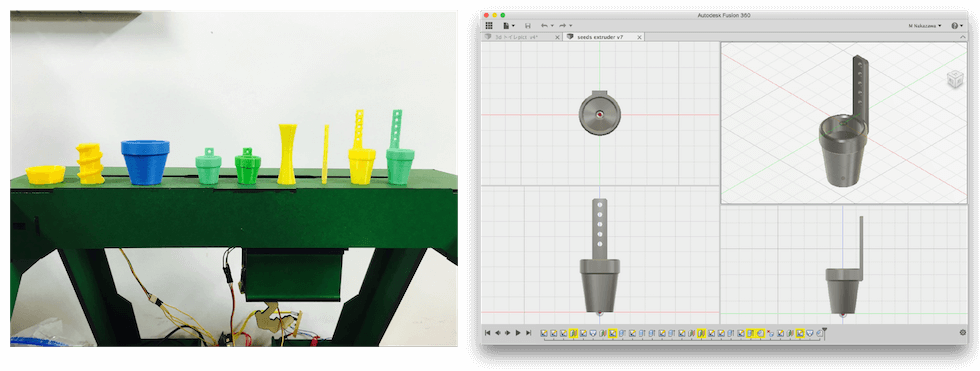Select the timeline feature icon with the red X
980x371 pixels.
pyautogui.click(x=770, y=334)
